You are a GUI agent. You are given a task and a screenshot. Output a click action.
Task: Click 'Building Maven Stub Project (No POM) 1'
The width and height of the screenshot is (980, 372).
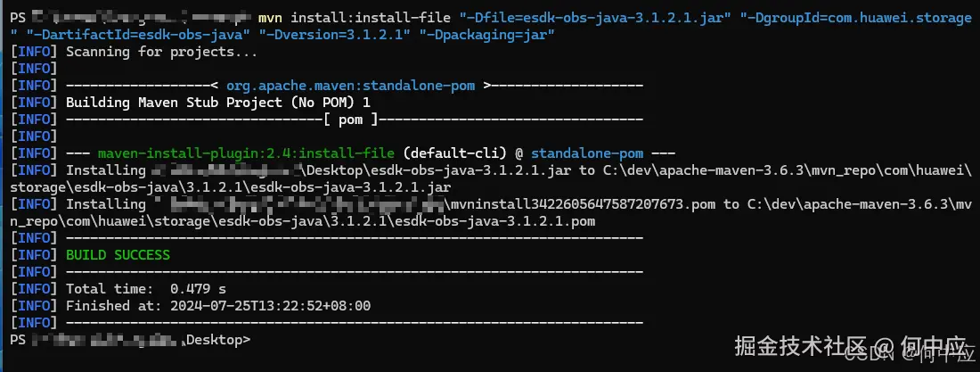pos(218,103)
